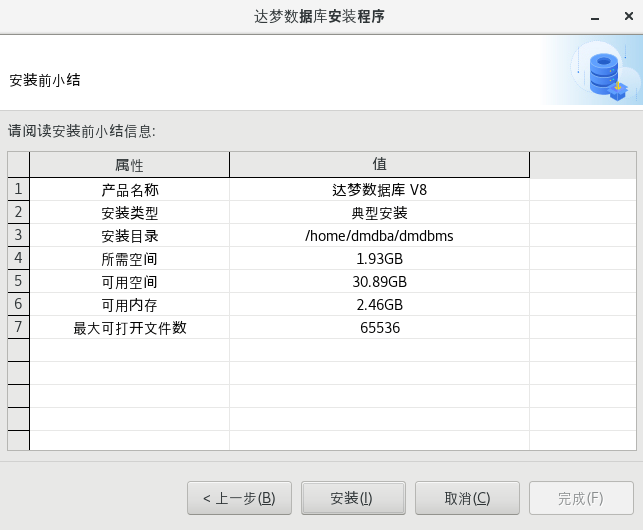Click the 安装目录 attribute cell
Screen dimensions: 643x530
(x=130, y=235)
